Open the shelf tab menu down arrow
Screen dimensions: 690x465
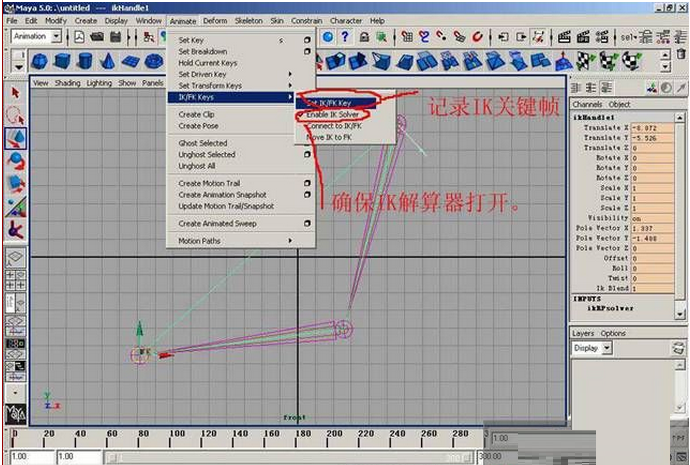click(18, 67)
